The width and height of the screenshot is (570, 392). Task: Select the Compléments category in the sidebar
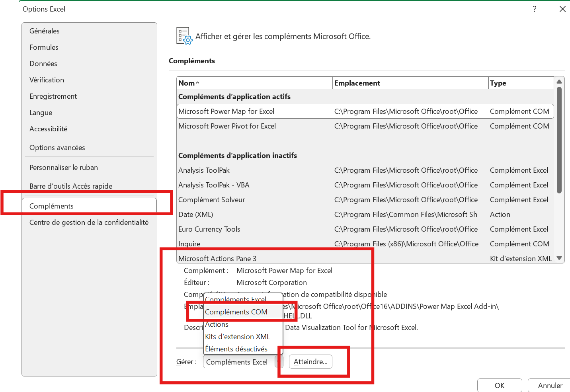click(89, 206)
